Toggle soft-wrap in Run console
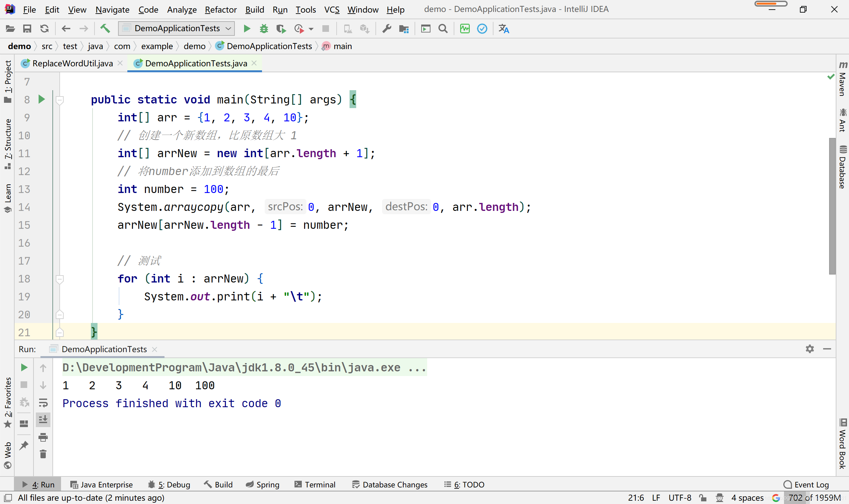The height and width of the screenshot is (504, 849). click(x=43, y=403)
